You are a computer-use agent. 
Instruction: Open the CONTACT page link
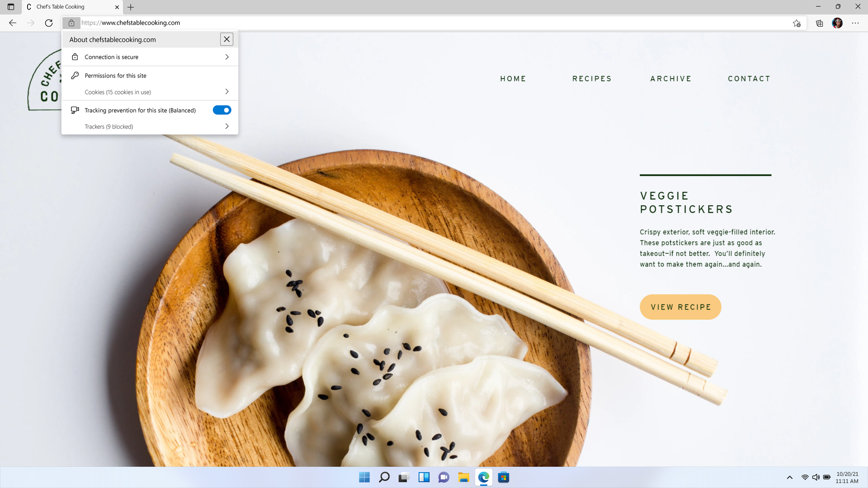coord(749,78)
